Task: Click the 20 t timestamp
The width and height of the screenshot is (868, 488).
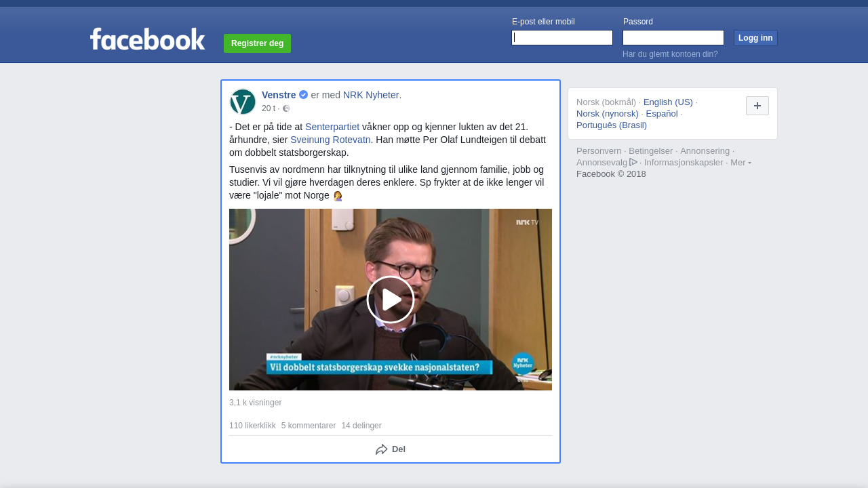Action: (x=269, y=108)
